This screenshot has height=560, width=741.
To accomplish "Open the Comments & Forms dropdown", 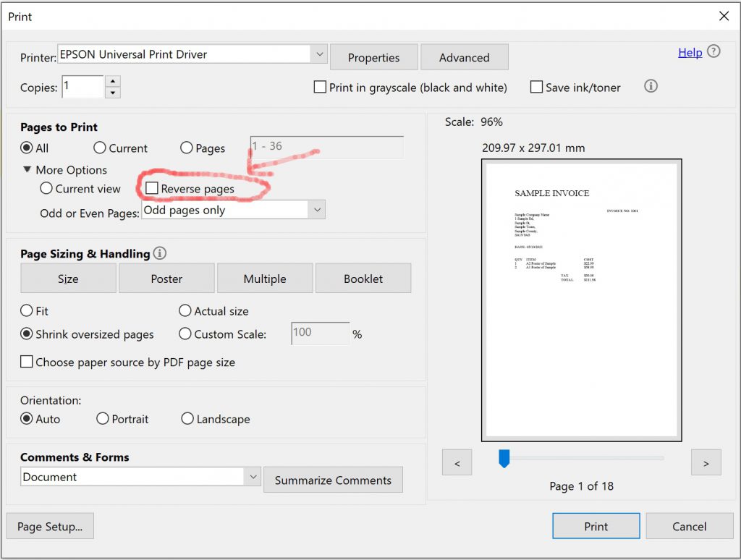I will 253,477.
